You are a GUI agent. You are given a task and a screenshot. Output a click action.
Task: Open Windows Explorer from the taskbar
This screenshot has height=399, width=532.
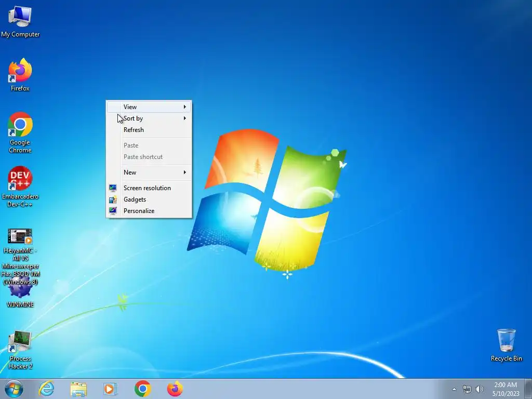pos(78,389)
